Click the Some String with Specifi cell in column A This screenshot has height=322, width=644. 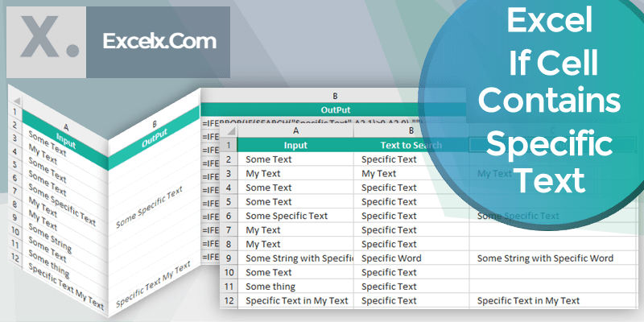(295, 258)
